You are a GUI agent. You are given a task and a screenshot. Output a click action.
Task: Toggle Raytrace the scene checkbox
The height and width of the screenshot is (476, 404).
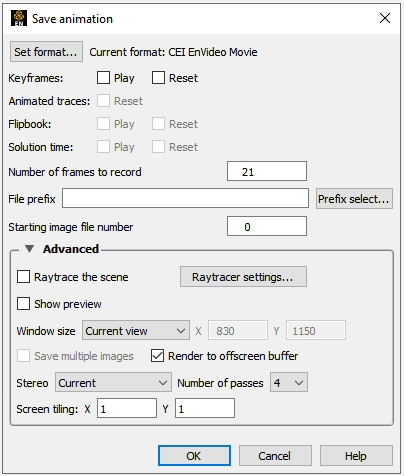click(23, 277)
